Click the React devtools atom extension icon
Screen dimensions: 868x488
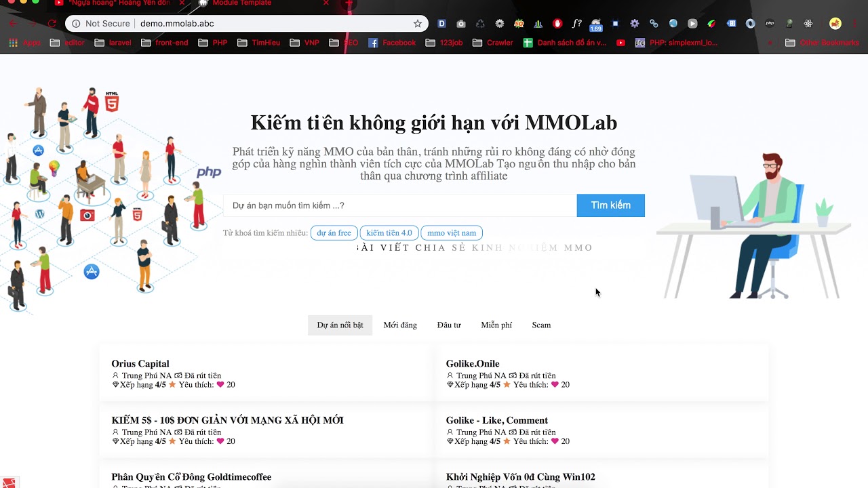click(x=808, y=24)
